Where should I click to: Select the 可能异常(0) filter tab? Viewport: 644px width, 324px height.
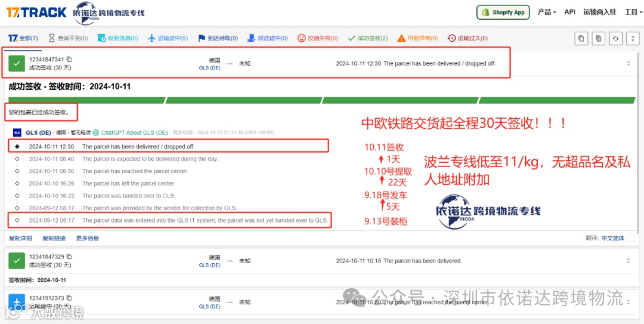pyautogui.click(x=417, y=38)
